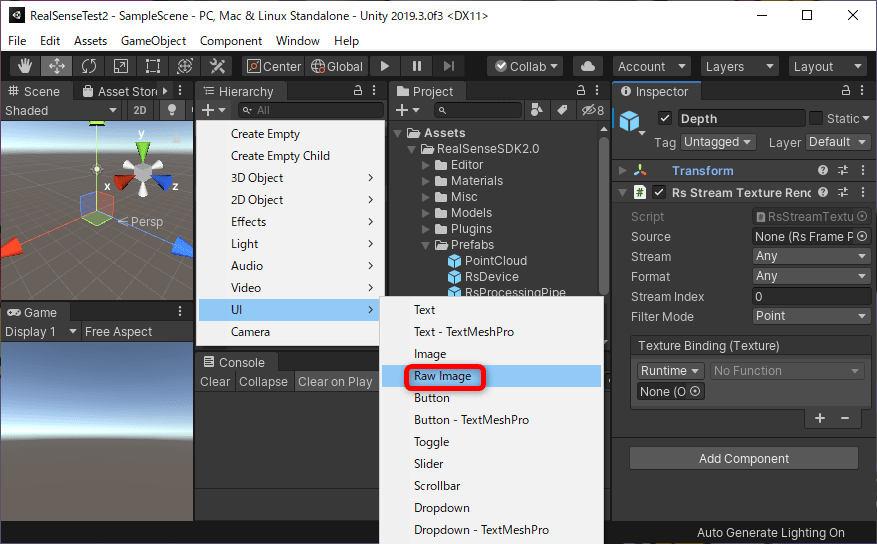Toggle scene lighting bulb icon
877x544 pixels.
pyautogui.click(x=172, y=110)
